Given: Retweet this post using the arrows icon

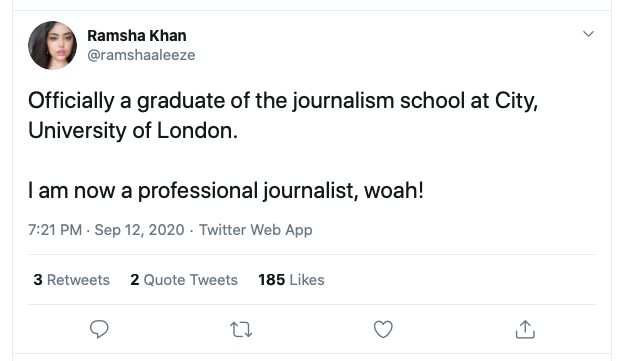Looking at the screenshot, I should (x=241, y=330).
